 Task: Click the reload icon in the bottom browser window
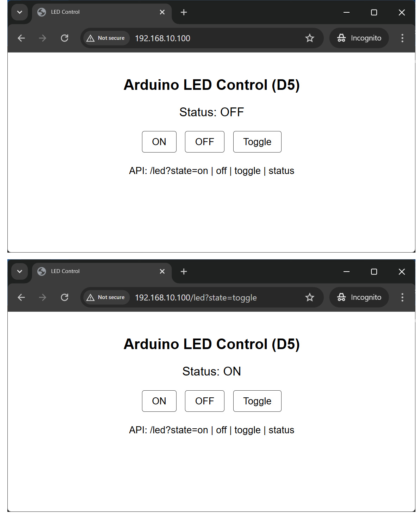click(x=64, y=297)
